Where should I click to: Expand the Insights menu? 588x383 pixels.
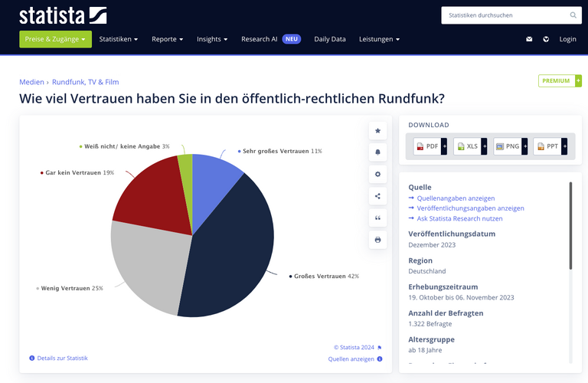click(212, 39)
